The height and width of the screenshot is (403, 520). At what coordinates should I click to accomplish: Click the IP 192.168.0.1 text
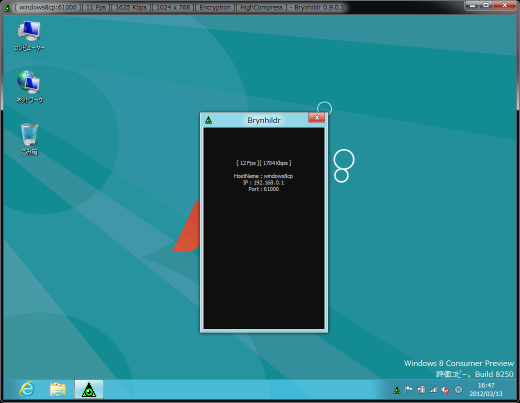[263, 183]
